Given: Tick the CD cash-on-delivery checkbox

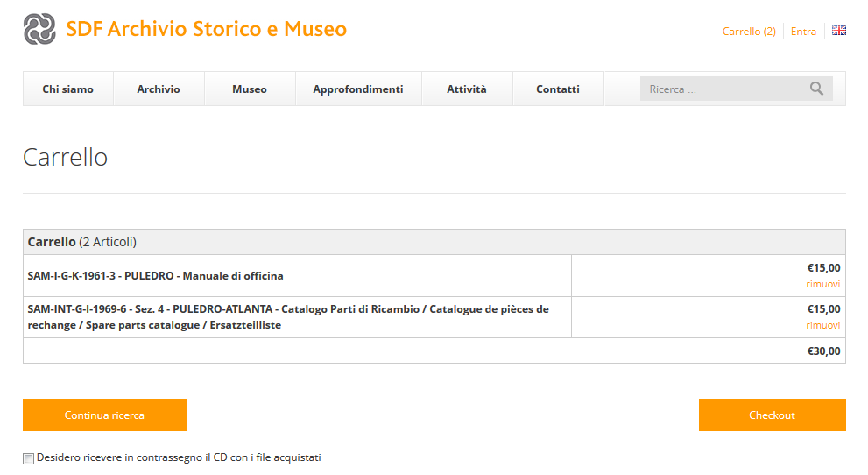Looking at the screenshot, I should (29, 458).
